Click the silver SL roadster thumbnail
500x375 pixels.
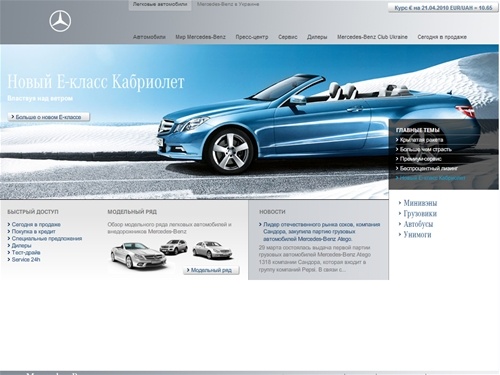(138, 256)
